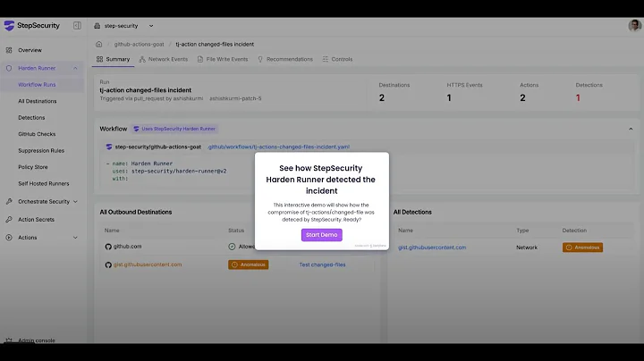The width and height of the screenshot is (644, 361).
Task: Click the GitHub icon beside gist.githubusercontent.com
Action: pyautogui.click(x=108, y=264)
